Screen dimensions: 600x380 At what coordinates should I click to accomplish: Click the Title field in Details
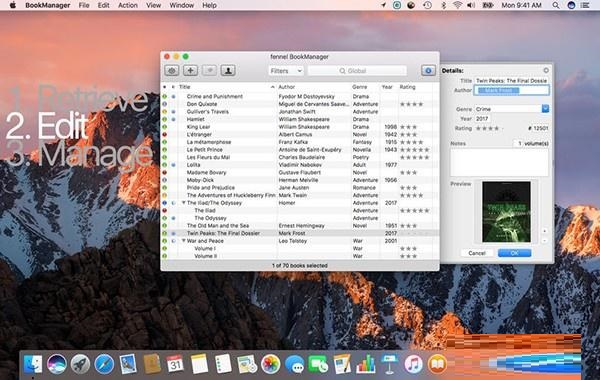[x=512, y=81]
